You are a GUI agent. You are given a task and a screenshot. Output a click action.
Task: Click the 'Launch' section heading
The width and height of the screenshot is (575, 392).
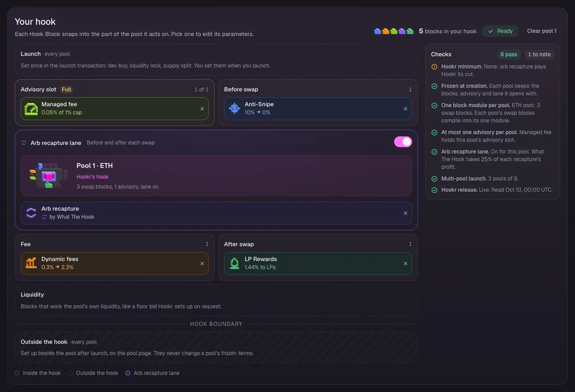31,54
